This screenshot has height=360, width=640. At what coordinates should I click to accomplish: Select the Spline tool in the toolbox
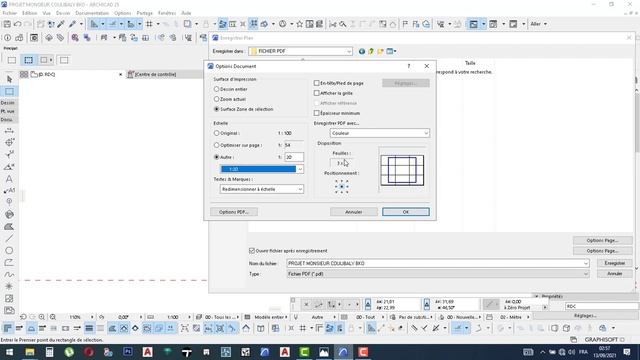click(x=9, y=274)
